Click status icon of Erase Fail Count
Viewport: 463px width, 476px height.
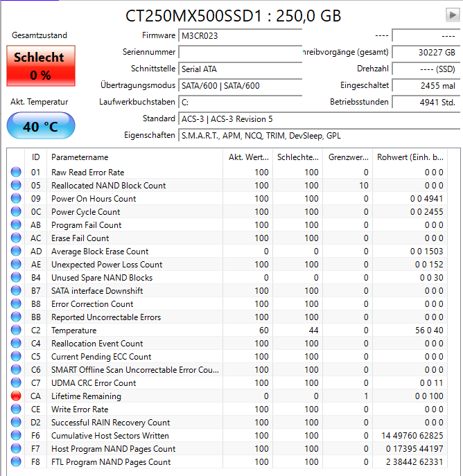[x=16, y=238]
